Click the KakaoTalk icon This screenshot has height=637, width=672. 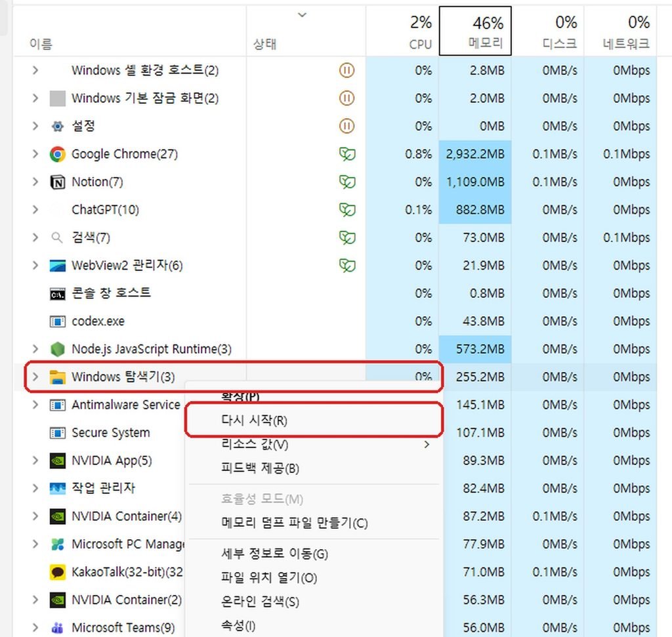coord(58,572)
